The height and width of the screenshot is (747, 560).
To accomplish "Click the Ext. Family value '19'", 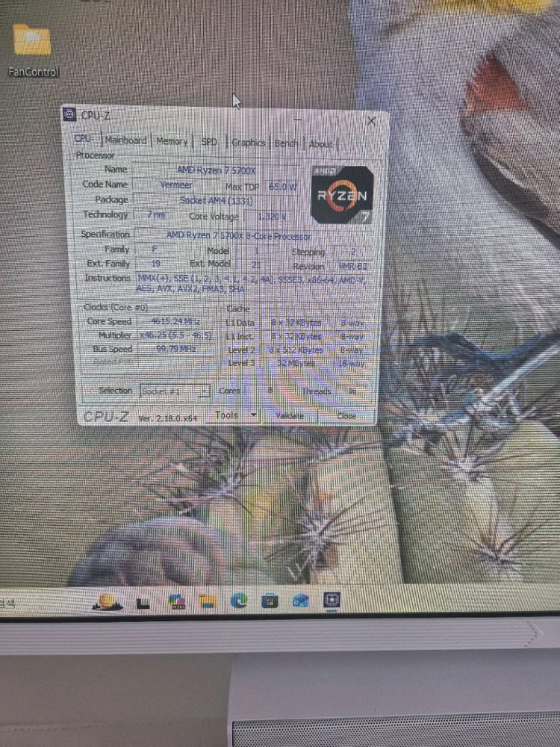I will point(156,264).
